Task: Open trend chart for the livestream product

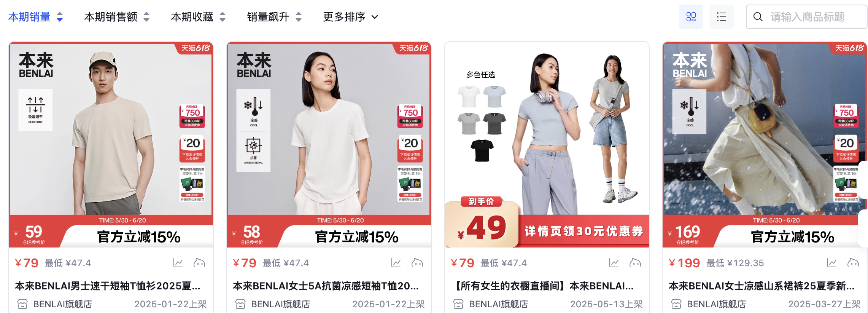Action: click(x=614, y=263)
